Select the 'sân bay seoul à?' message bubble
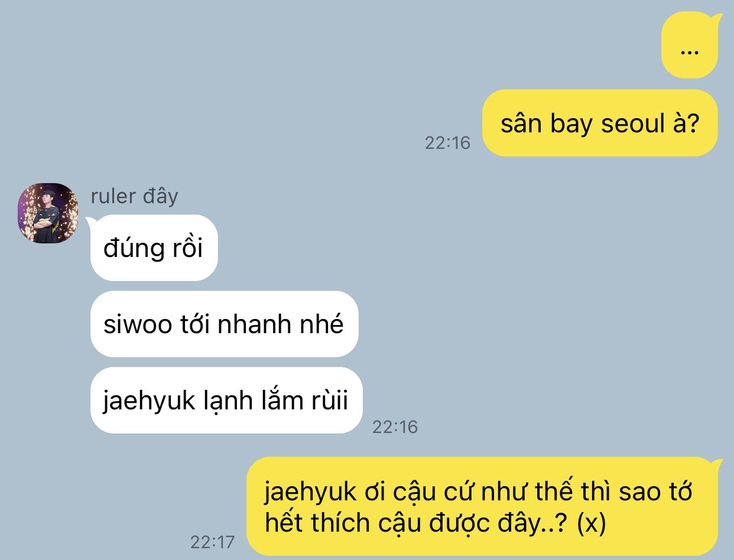The image size is (734, 560). (x=600, y=123)
